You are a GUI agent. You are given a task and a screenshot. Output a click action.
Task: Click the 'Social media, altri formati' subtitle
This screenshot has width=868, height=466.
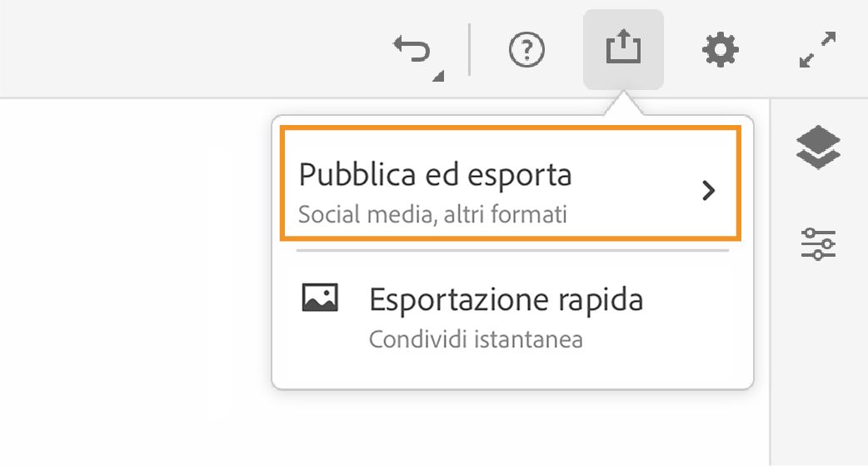tap(432, 214)
